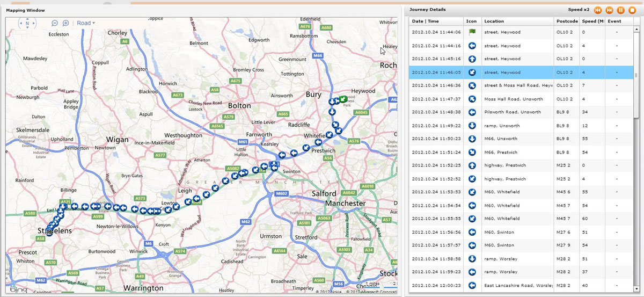Image resolution: width=644 pixels, height=297 pixels.
Task: Click the direction icon in 11:51:24 row
Action: pos(472,153)
